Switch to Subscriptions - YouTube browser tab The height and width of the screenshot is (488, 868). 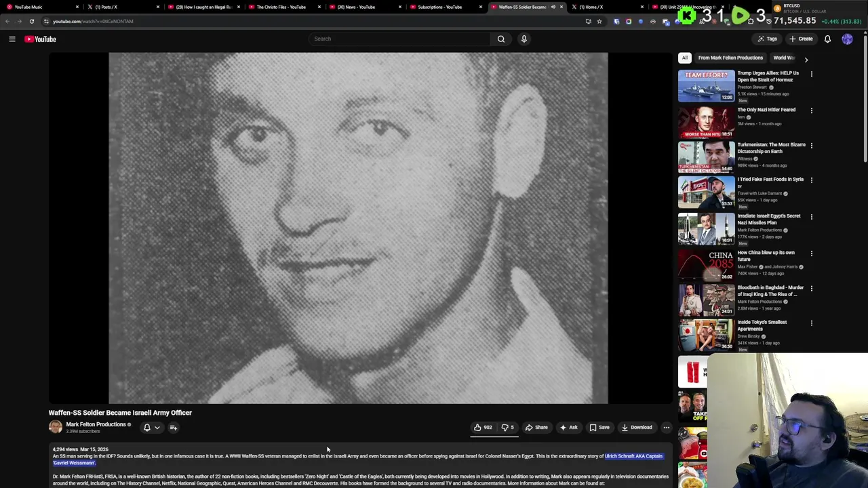445,7
